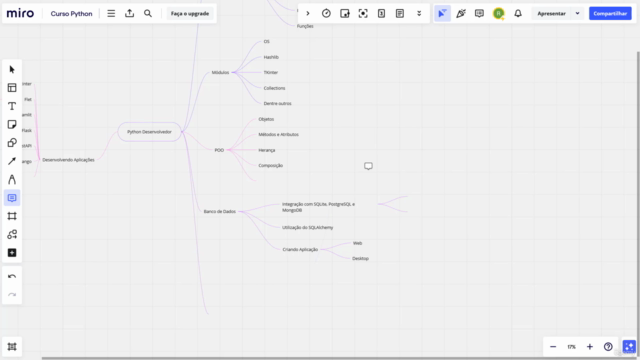This screenshot has height=360, width=640.
Task: Open the notes icon
Action: click(x=400, y=13)
